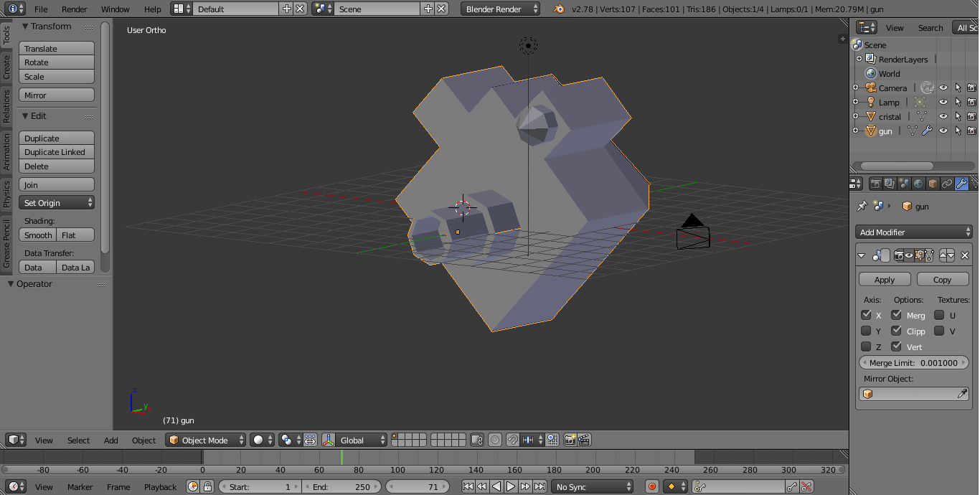Click the Smooth shading button

(38, 235)
